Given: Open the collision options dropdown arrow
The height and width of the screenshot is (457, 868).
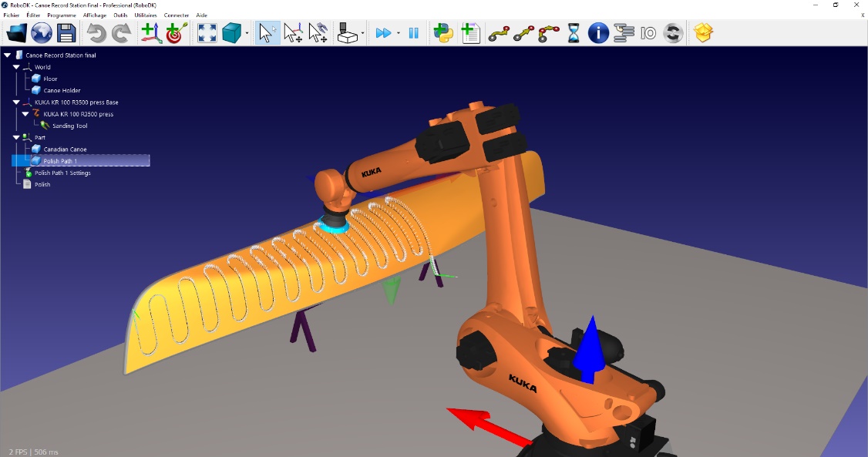Looking at the screenshot, I should coord(362,33).
